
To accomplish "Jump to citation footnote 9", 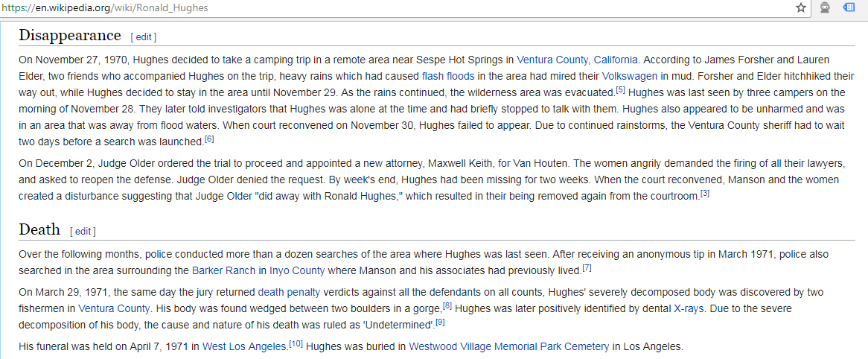I will [x=440, y=322].
